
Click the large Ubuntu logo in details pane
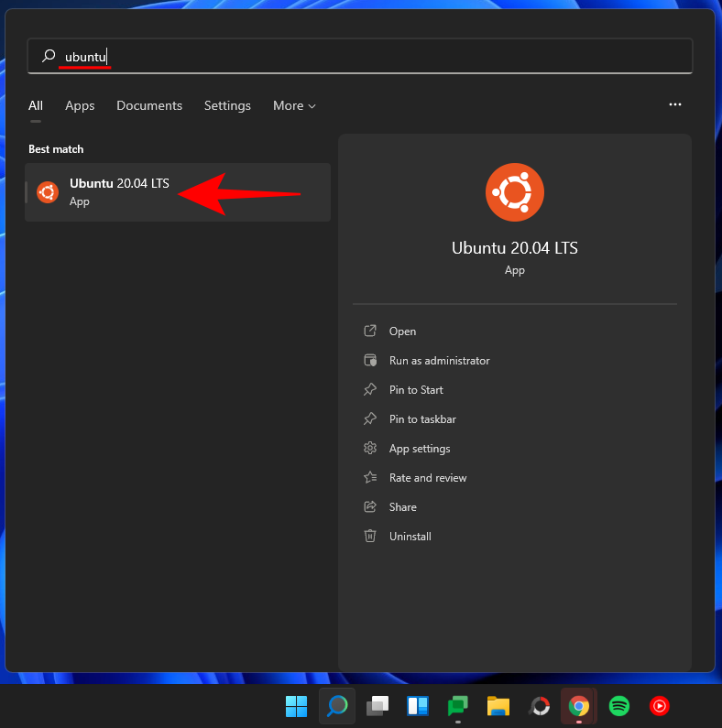[x=515, y=193]
